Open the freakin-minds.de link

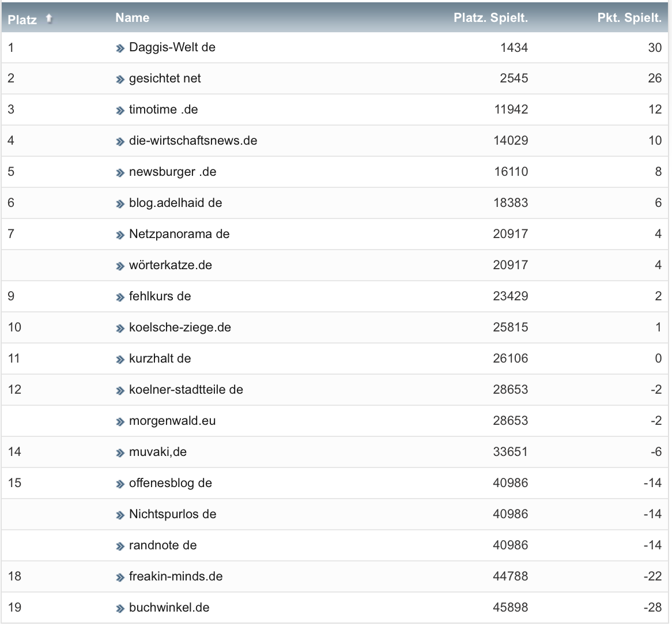[176, 576]
